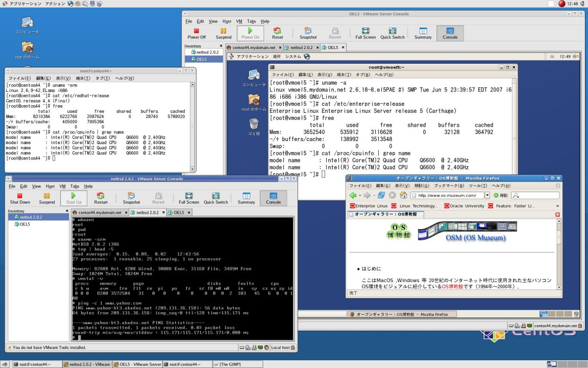The height and width of the screenshot is (368, 588).
Task: Click Firefox page vertical scrollbar
Action: [559, 254]
